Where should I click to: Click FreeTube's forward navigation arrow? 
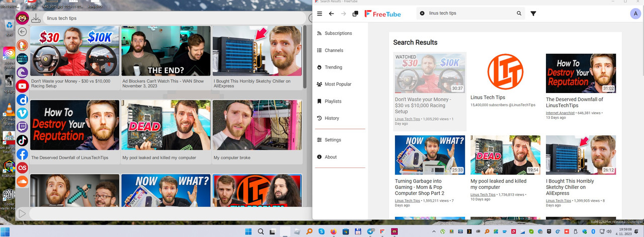coord(344,14)
